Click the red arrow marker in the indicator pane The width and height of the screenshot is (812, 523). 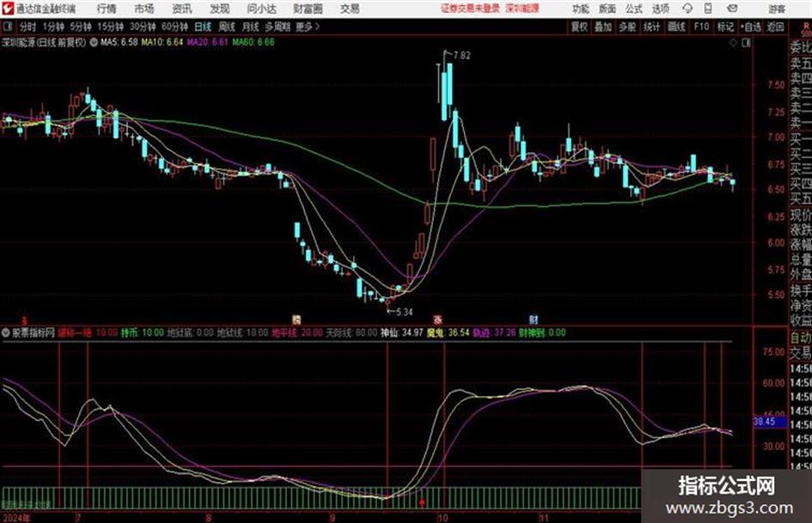coord(422,502)
